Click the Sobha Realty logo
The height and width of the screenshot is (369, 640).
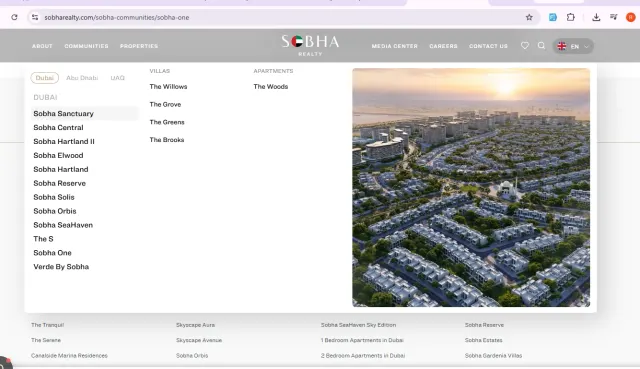coord(310,45)
